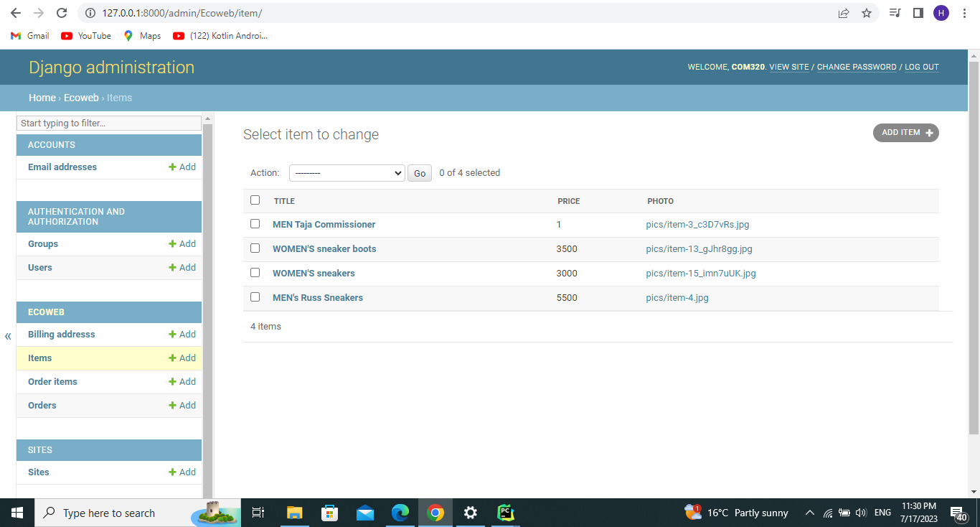Open the Action dropdown menu
Screen dimensions: 980x527
click(x=347, y=173)
